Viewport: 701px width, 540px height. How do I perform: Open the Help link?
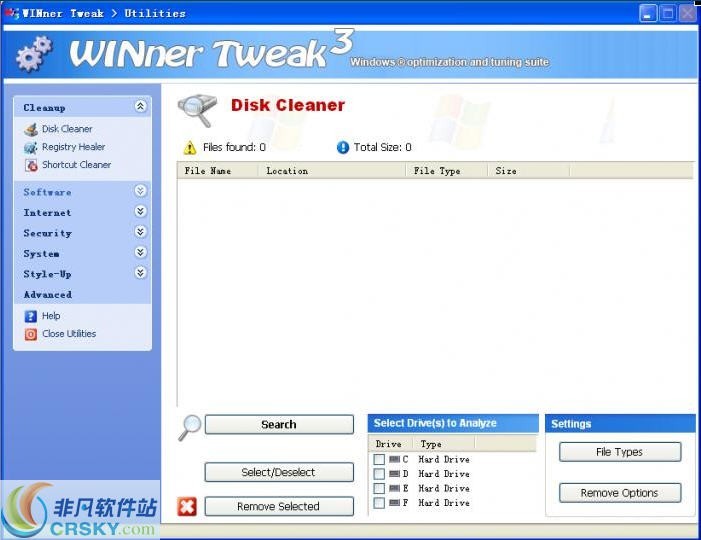click(x=51, y=316)
